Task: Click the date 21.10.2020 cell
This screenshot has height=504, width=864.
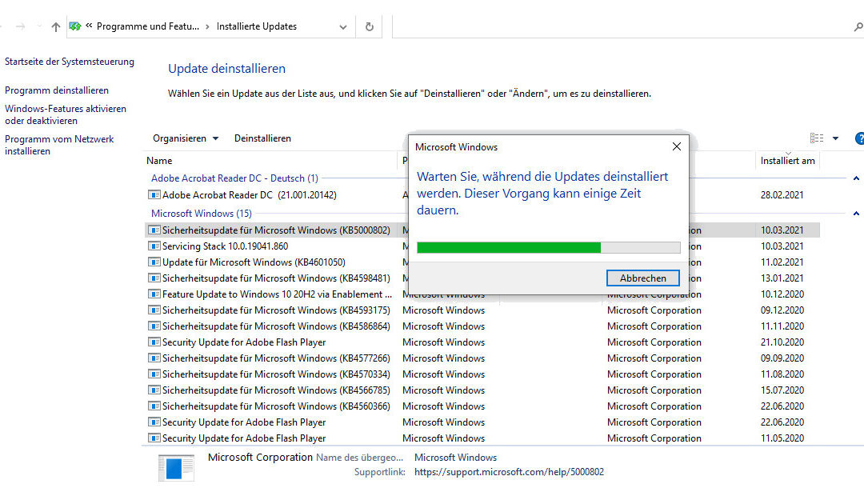Action: 782,342
